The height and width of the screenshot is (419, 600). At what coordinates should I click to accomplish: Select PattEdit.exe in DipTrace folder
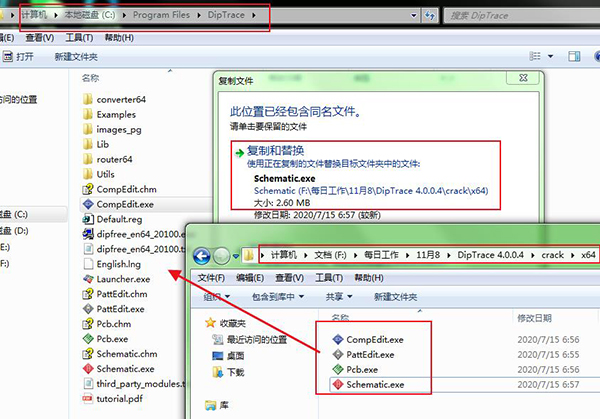[120, 309]
